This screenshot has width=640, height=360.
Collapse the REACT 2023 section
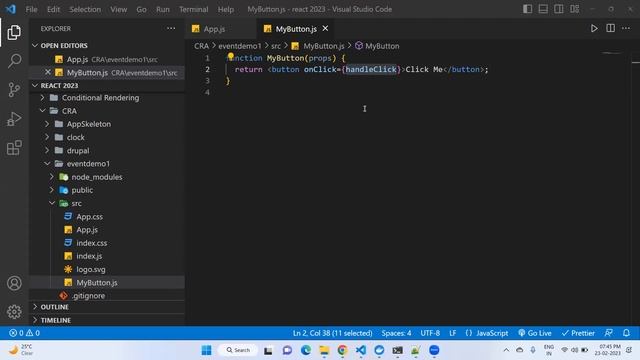point(106,85)
